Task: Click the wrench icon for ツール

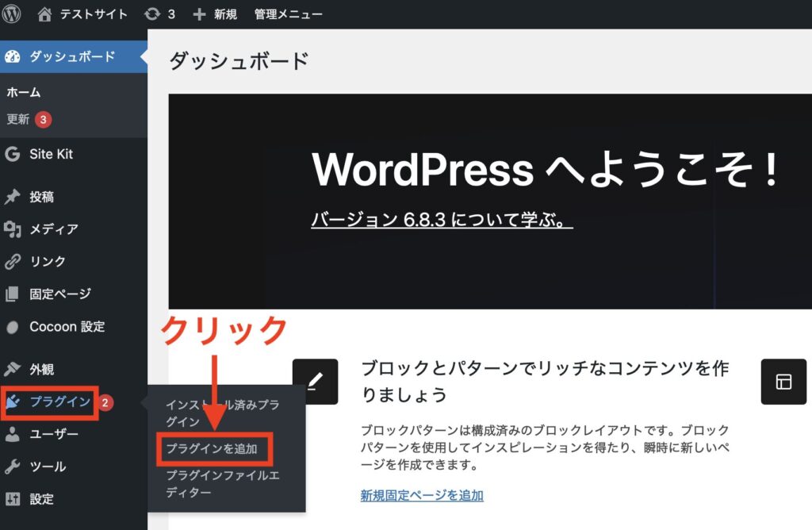Action: tap(12, 467)
